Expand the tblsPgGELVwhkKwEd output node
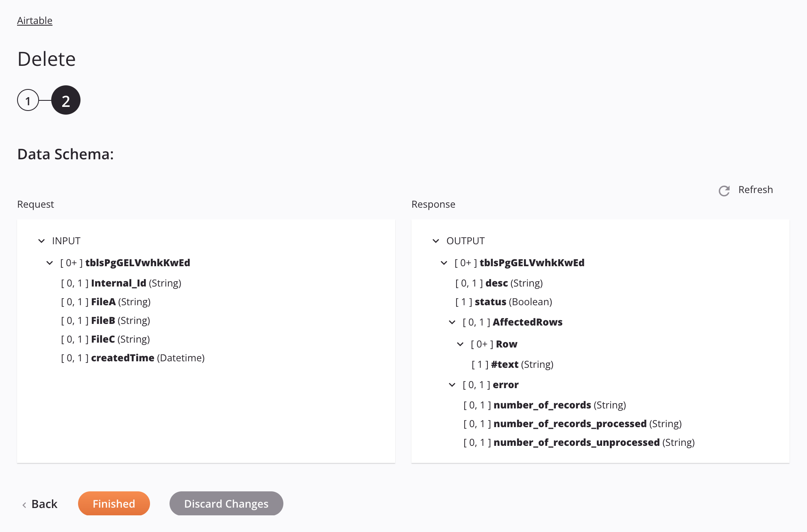 [x=445, y=263]
